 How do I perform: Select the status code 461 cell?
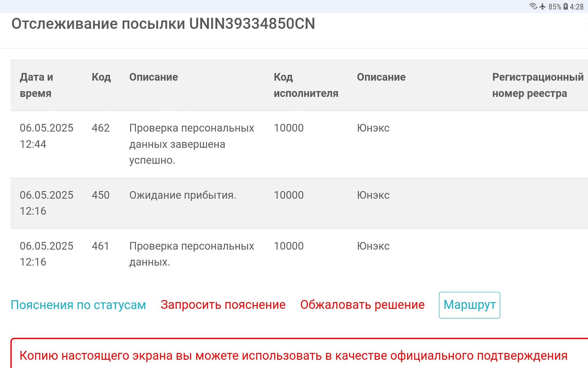[100, 246]
